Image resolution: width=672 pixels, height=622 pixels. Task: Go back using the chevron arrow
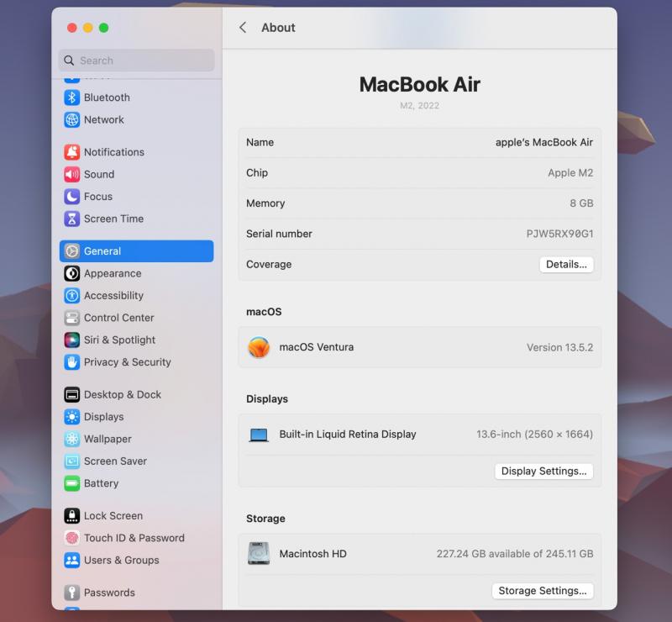[243, 28]
